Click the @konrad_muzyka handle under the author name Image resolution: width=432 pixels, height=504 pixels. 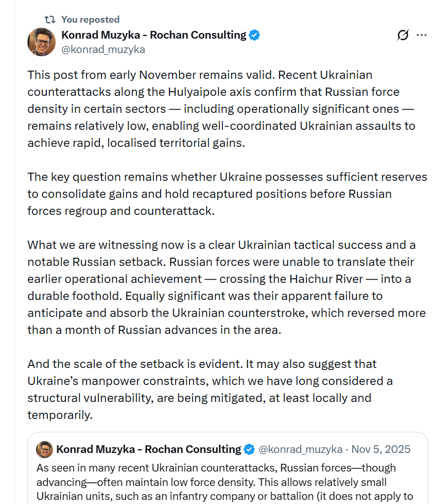pyautogui.click(x=103, y=49)
